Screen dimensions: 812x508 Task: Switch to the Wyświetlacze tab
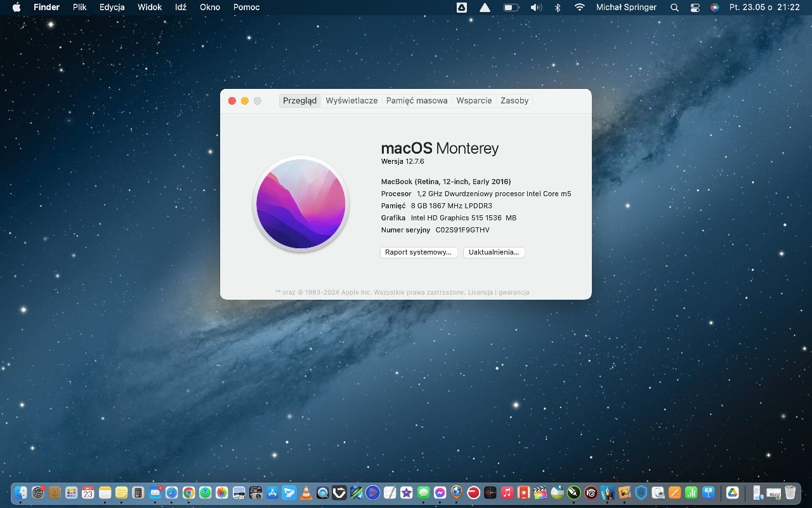click(351, 100)
